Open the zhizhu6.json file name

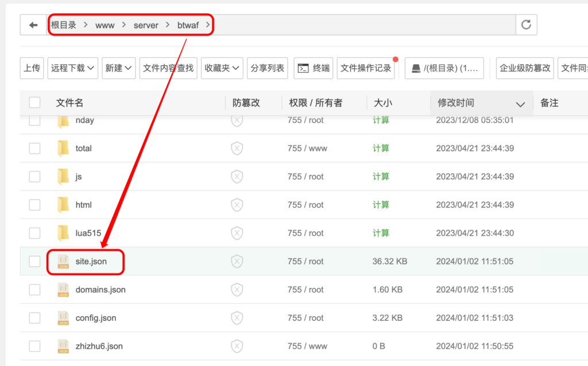click(x=99, y=346)
